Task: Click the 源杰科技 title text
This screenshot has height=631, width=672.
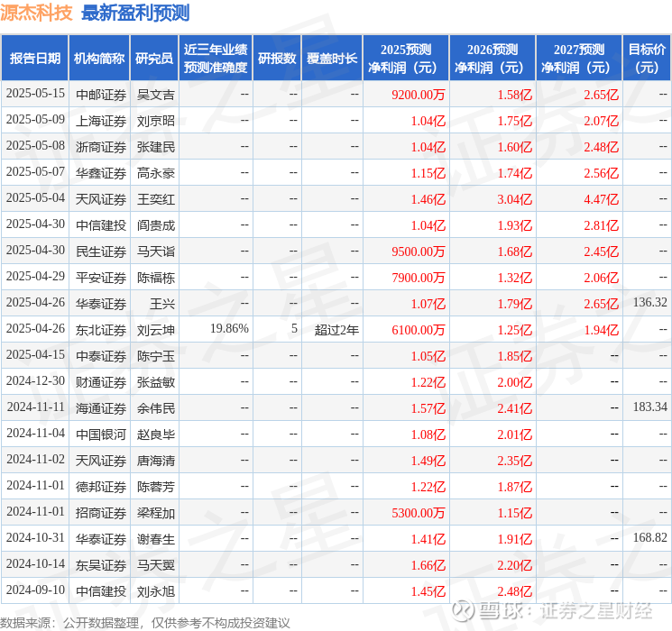Action: click(36, 13)
